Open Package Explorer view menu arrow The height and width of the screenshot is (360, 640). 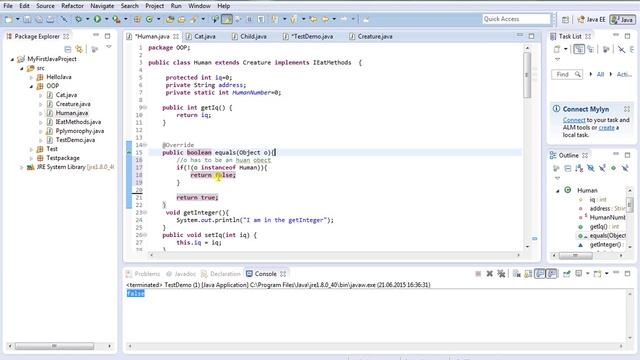(x=109, y=48)
